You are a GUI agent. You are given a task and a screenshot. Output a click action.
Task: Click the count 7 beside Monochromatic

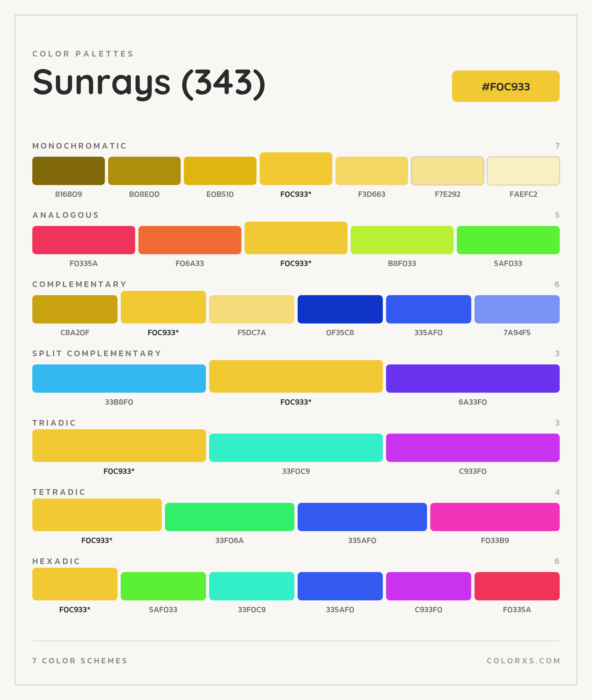pos(557,146)
